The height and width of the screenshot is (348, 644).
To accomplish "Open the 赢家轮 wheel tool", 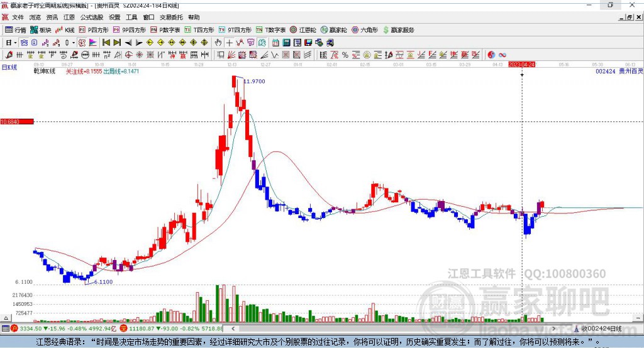I will [334, 30].
